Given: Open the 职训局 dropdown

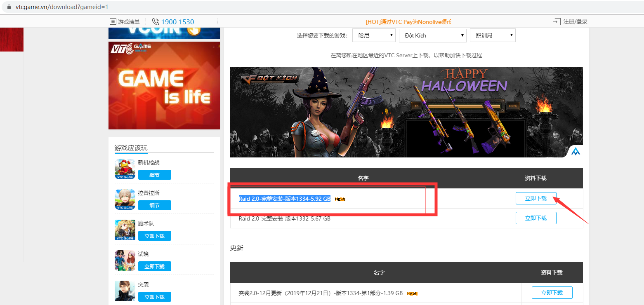Looking at the screenshot, I should [x=493, y=35].
